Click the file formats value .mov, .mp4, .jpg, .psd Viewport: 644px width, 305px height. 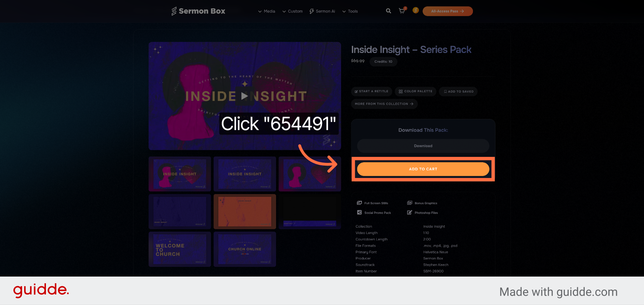(440, 246)
